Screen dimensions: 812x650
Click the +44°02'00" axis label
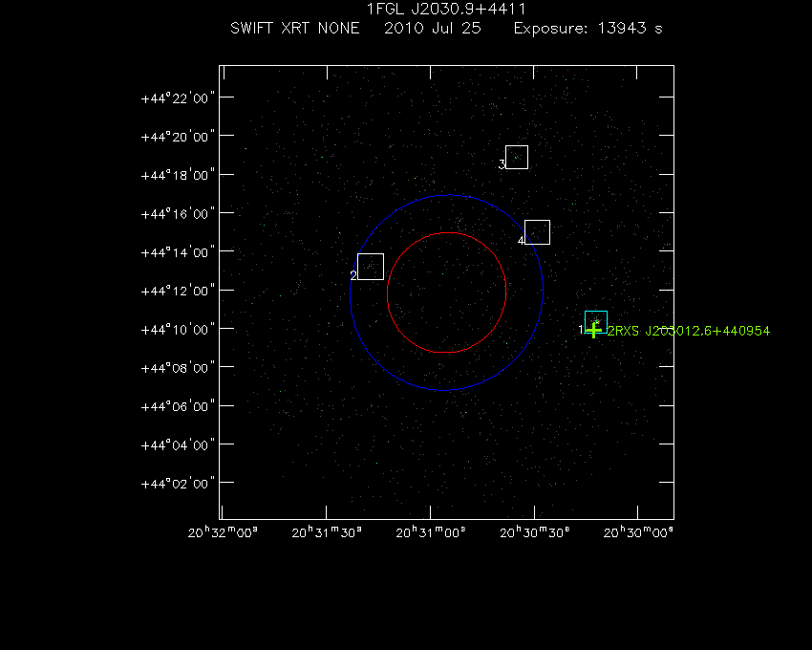(x=178, y=484)
